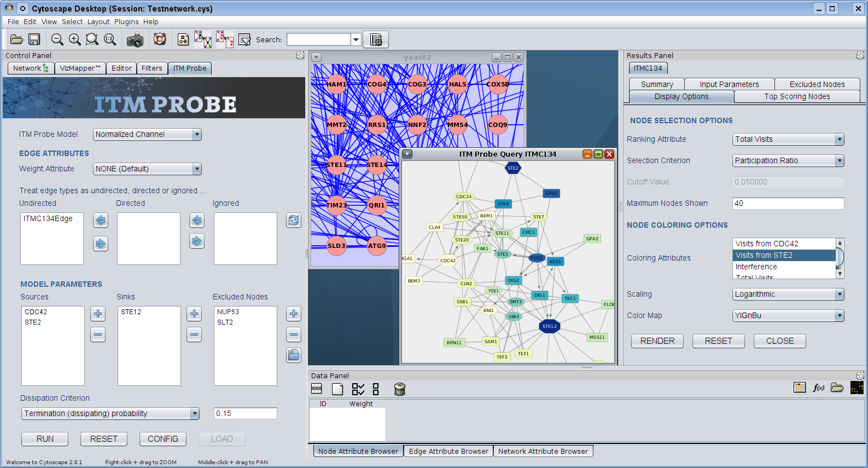
Task: Move edge type to Directed with right arrow
Action: pos(101,243)
